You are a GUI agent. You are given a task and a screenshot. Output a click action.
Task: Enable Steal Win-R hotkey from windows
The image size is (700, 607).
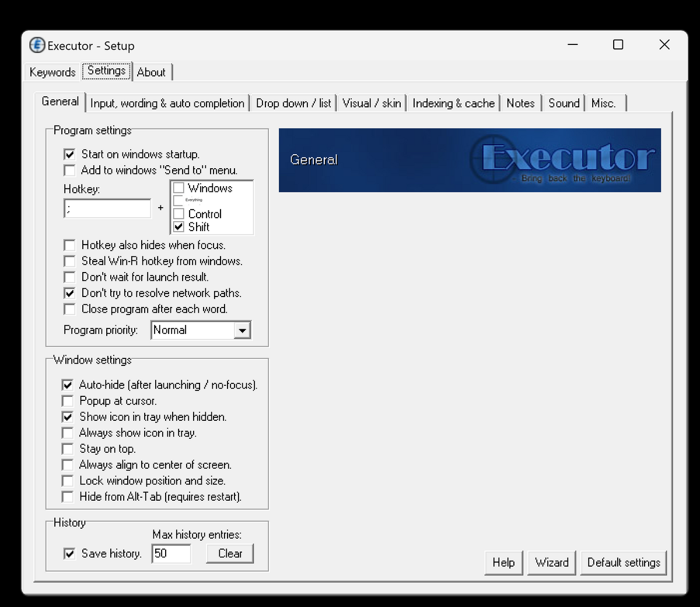click(69, 261)
